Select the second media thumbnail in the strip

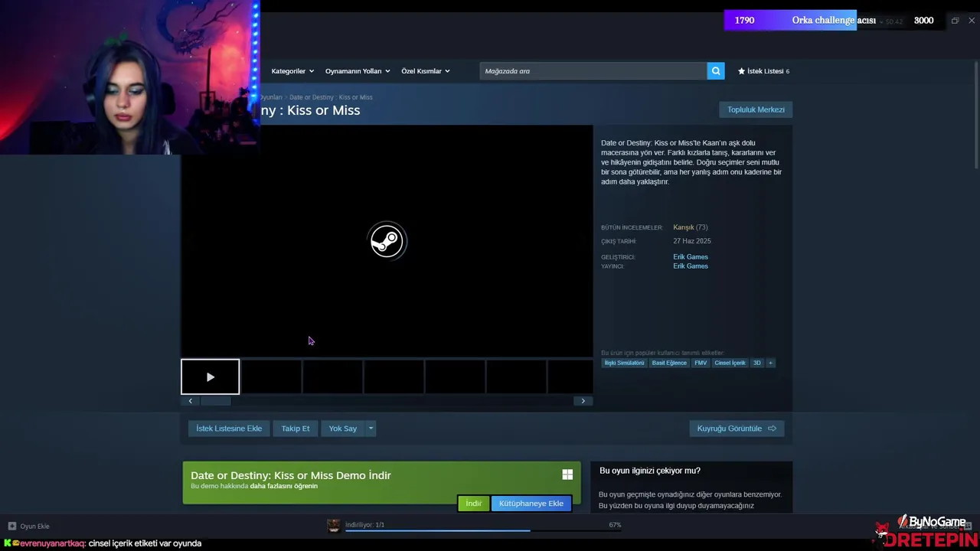(271, 377)
